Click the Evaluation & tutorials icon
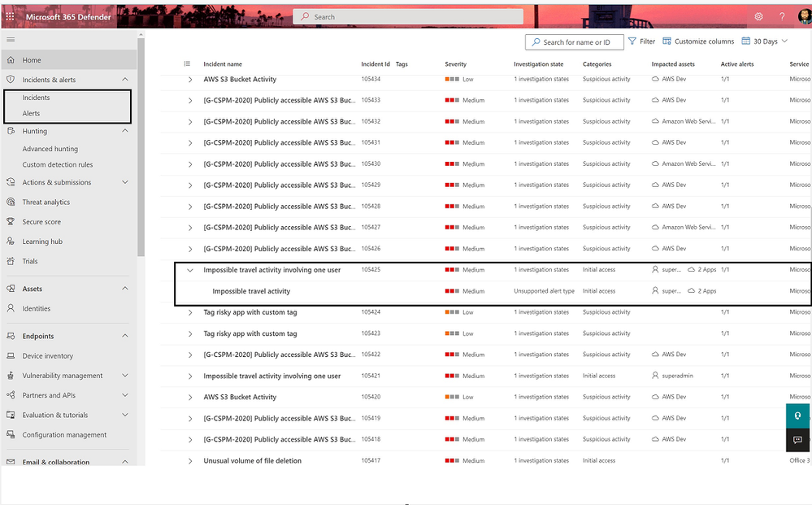This screenshot has width=812, height=505. [x=11, y=415]
